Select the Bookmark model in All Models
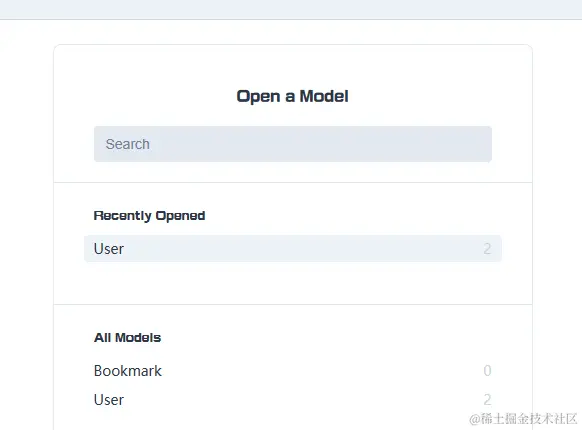Screen dimensions: 582x430 [x=128, y=371]
